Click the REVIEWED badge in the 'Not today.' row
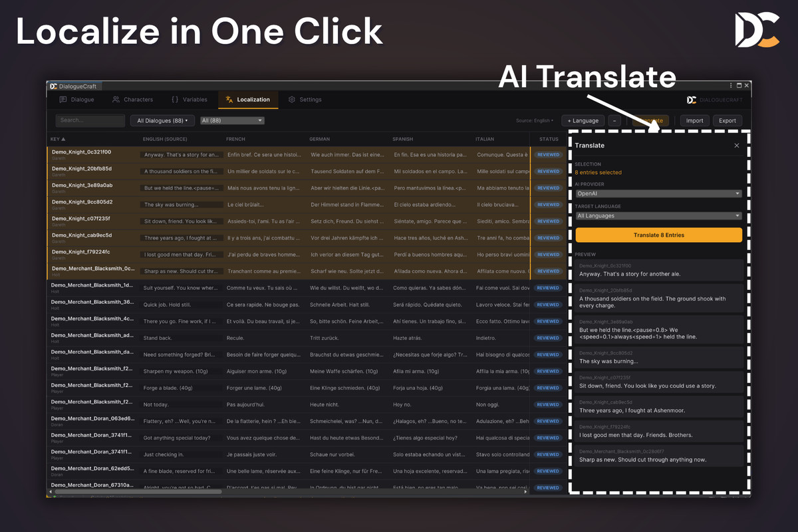The width and height of the screenshot is (798, 532). pos(548,404)
